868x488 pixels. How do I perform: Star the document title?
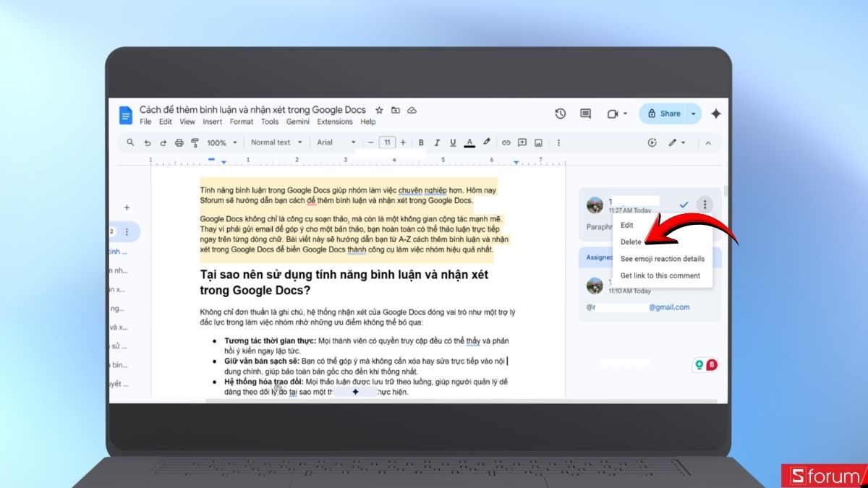tap(379, 110)
